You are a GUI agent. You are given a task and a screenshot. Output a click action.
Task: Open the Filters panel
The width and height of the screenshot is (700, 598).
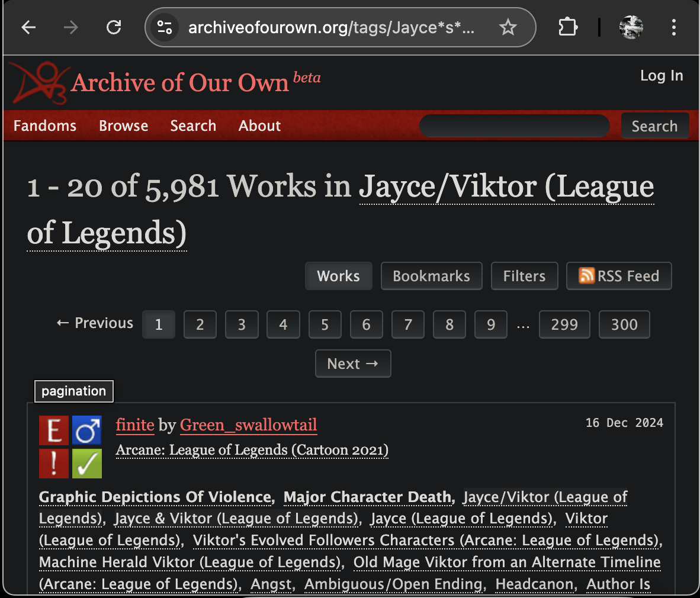pyautogui.click(x=524, y=277)
